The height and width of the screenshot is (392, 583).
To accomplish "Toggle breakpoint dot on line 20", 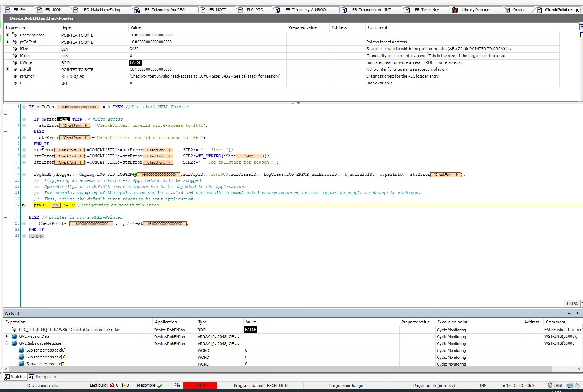I will 24,223.
